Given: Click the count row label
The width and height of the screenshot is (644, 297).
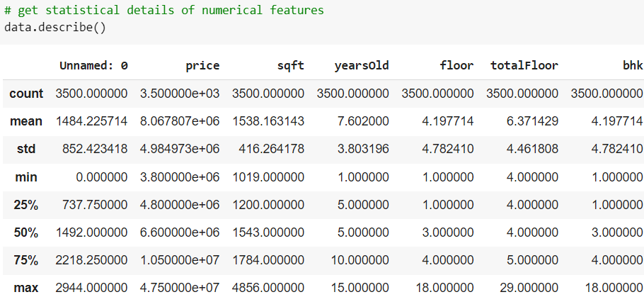Looking at the screenshot, I should 26,94.
